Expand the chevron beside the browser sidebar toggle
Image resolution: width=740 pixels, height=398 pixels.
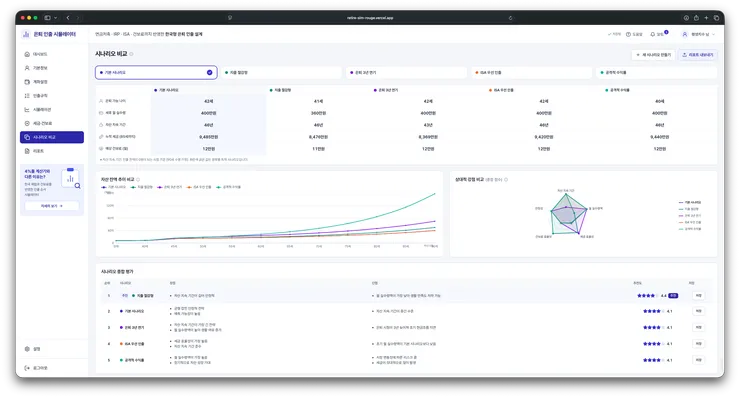click(x=56, y=17)
